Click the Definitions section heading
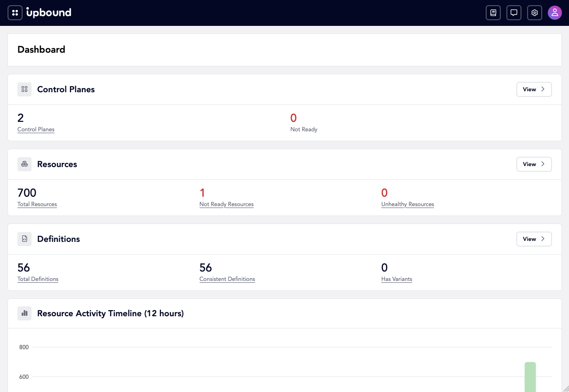Screen dimensions: 569x392 58,239
